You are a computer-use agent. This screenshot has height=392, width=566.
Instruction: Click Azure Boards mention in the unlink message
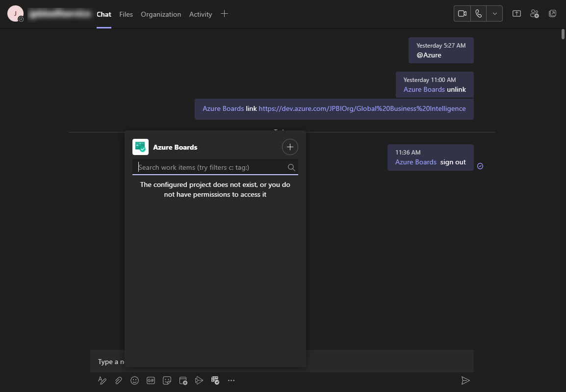tap(424, 89)
